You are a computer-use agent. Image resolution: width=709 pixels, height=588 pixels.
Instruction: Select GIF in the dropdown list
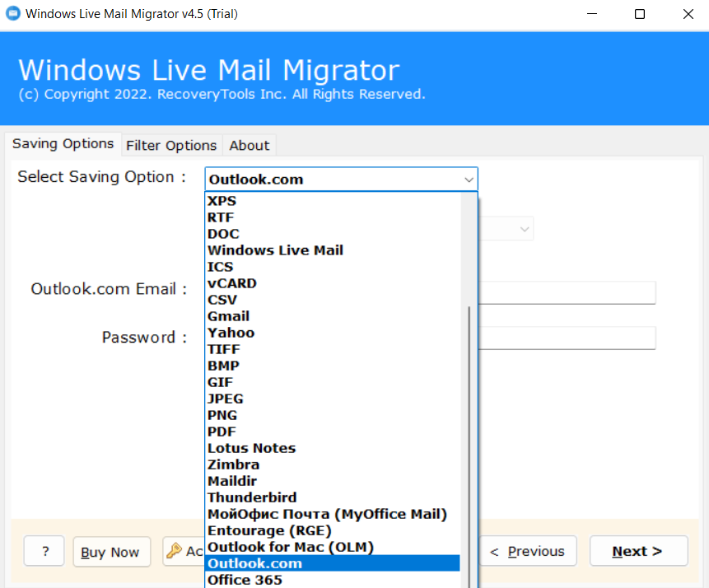point(333,382)
